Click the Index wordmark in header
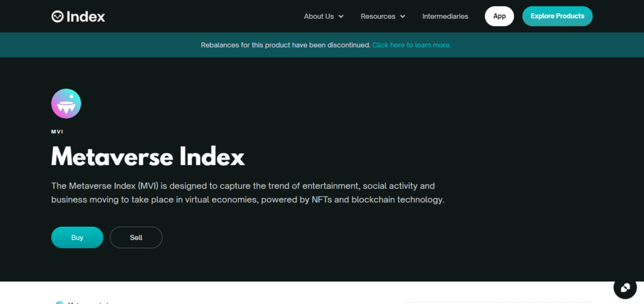The image size is (644, 304). click(x=86, y=16)
